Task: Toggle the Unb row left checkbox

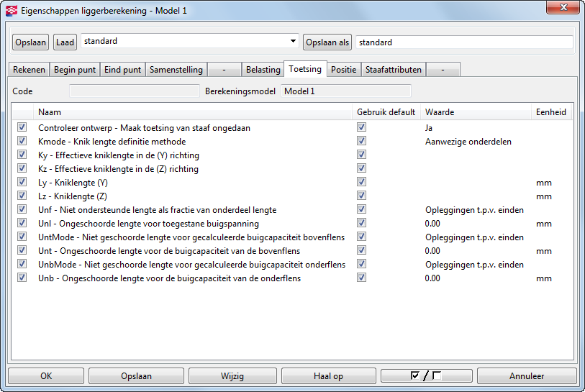Action: [22, 278]
